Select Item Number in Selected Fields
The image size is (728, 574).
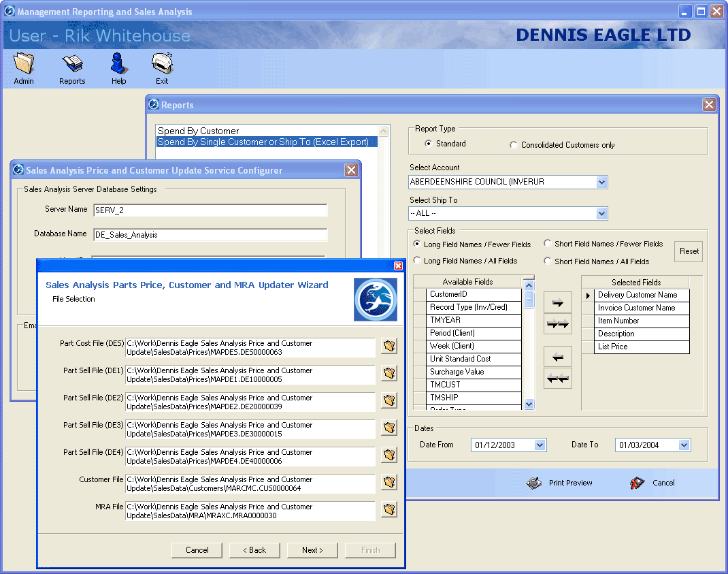click(x=642, y=321)
